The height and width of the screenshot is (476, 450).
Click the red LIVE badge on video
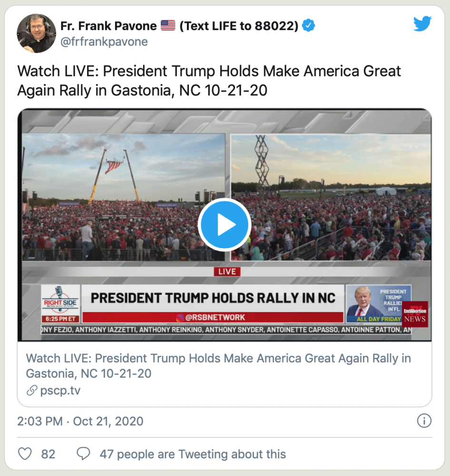[227, 271]
